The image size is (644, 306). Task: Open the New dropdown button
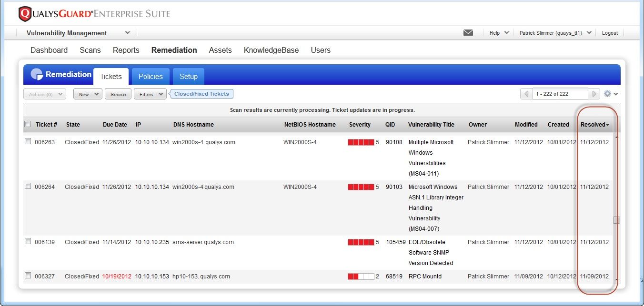88,94
